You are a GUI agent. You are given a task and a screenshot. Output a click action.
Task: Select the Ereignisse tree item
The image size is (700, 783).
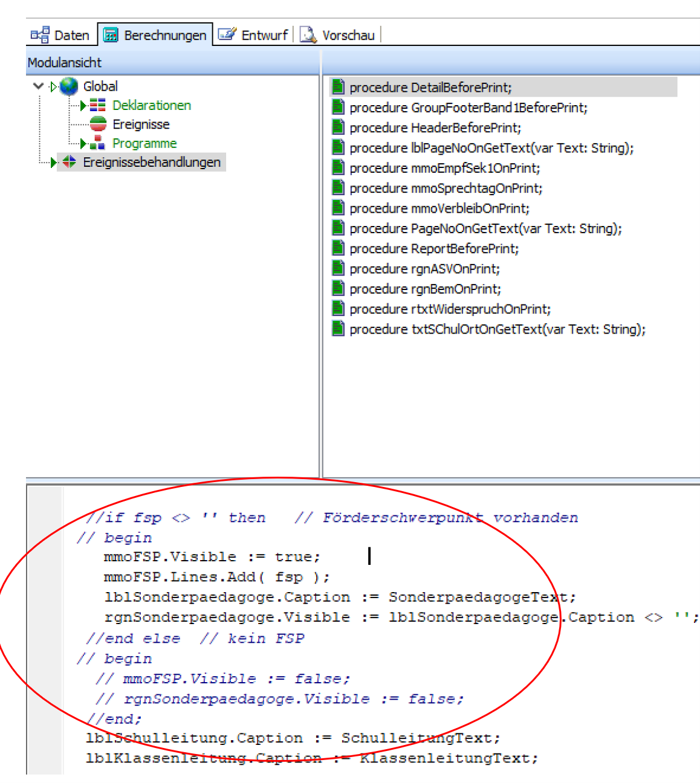pyautogui.click(x=141, y=124)
